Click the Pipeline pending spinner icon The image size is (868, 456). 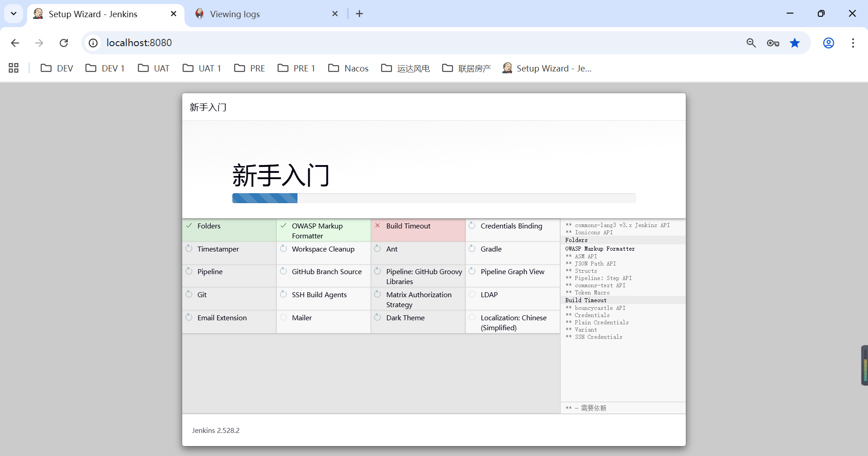click(189, 271)
